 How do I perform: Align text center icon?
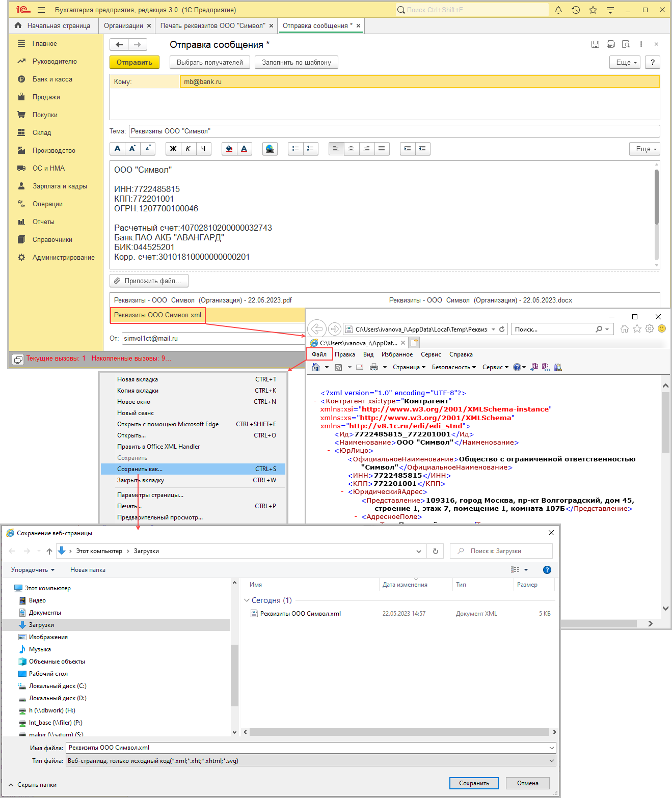(x=351, y=149)
